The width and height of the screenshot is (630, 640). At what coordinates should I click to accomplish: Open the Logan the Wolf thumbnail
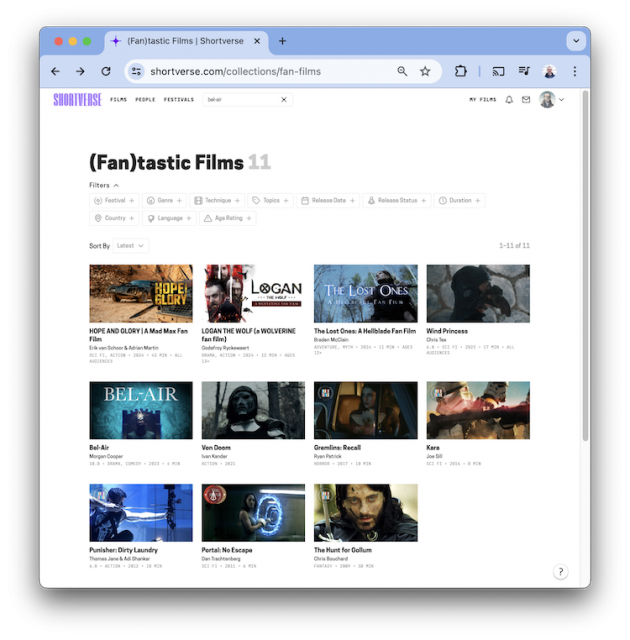click(253, 293)
